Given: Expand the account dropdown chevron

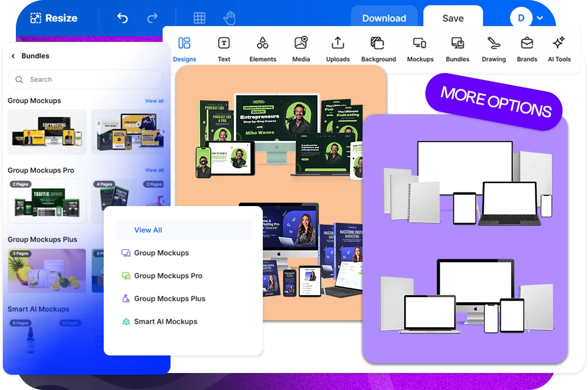Looking at the screenshot, I should point(540,18).
